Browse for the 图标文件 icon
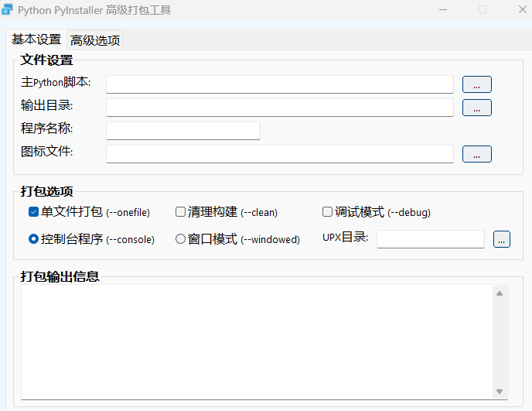The width and height of the screenshot is (532, 411). click(476, 154)
